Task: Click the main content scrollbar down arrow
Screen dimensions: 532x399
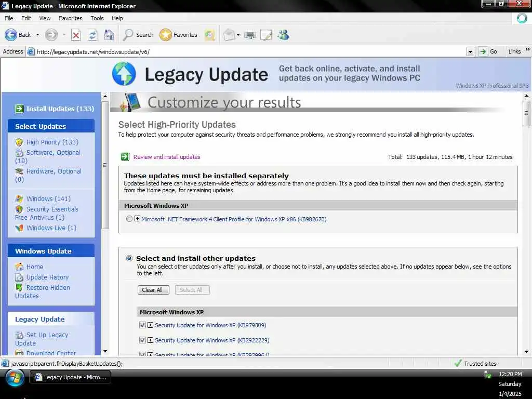Action: [526, 352]
